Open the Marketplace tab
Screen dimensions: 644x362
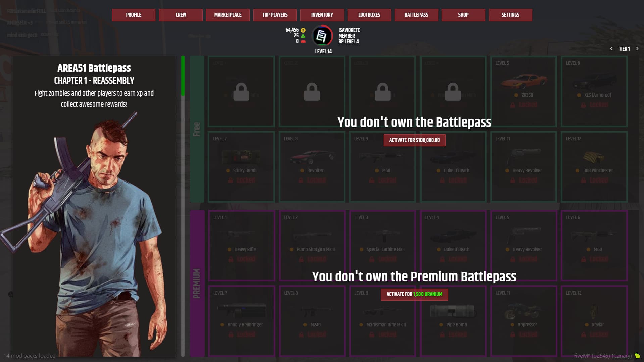[x=228, y=15]
